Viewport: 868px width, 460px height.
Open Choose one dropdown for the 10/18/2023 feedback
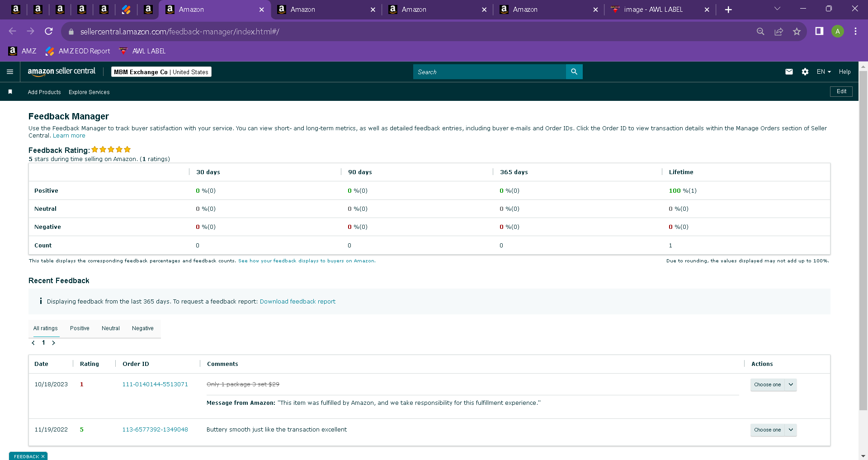[x=774, y=384]
